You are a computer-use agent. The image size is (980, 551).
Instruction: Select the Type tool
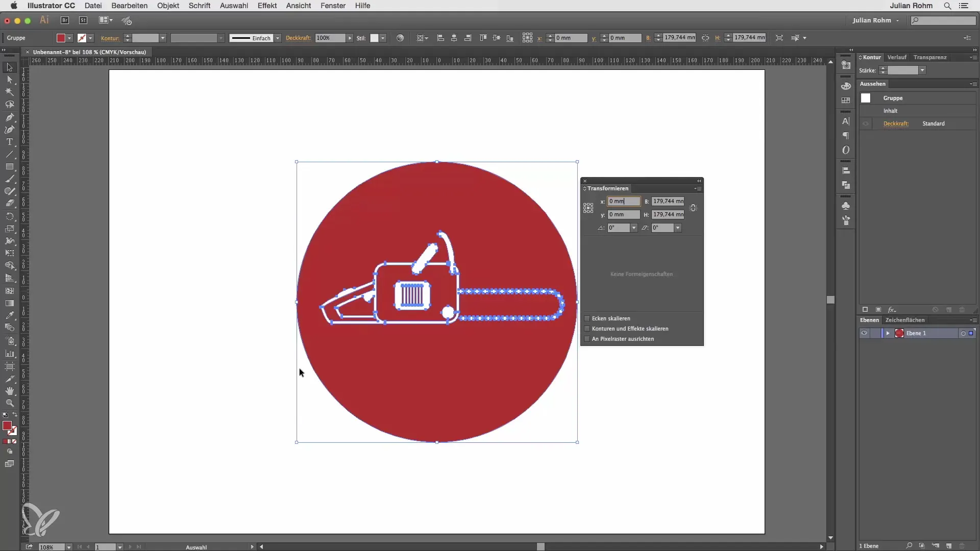9,142
